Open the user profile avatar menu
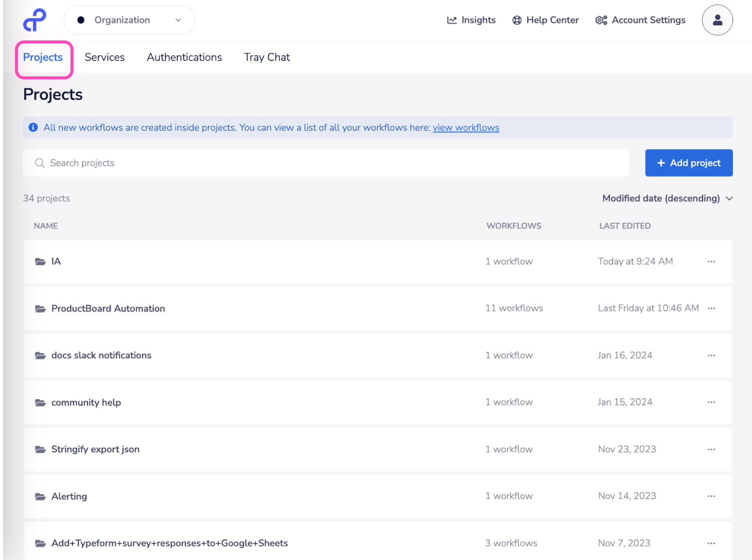This screenshot has height=560, width=752. [717, 20]
